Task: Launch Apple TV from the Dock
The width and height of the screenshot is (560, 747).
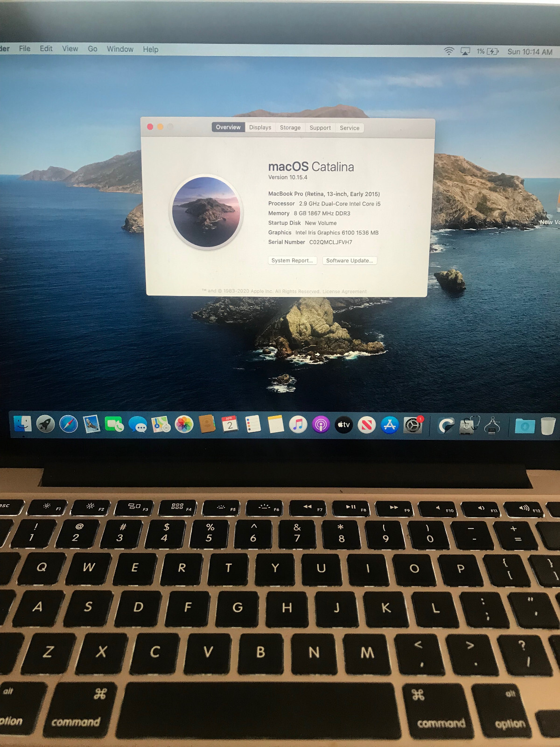Action: point(344,425)
